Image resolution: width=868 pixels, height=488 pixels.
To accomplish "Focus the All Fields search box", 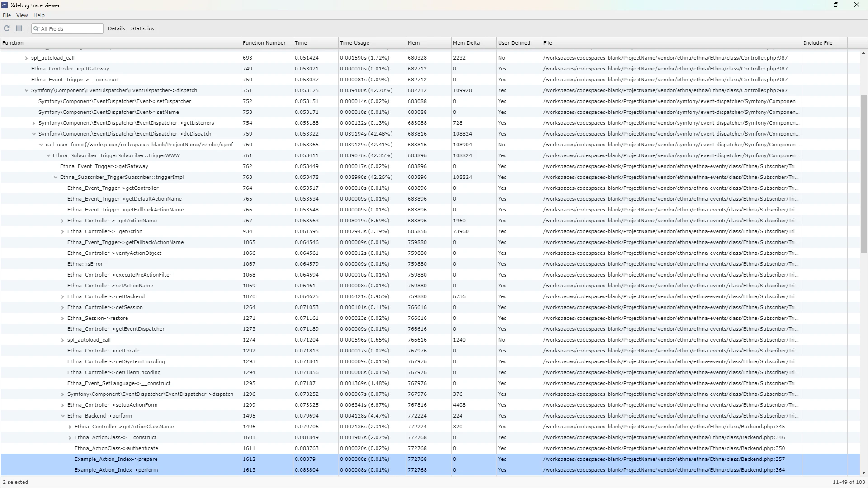I will (x=70, y=29).
